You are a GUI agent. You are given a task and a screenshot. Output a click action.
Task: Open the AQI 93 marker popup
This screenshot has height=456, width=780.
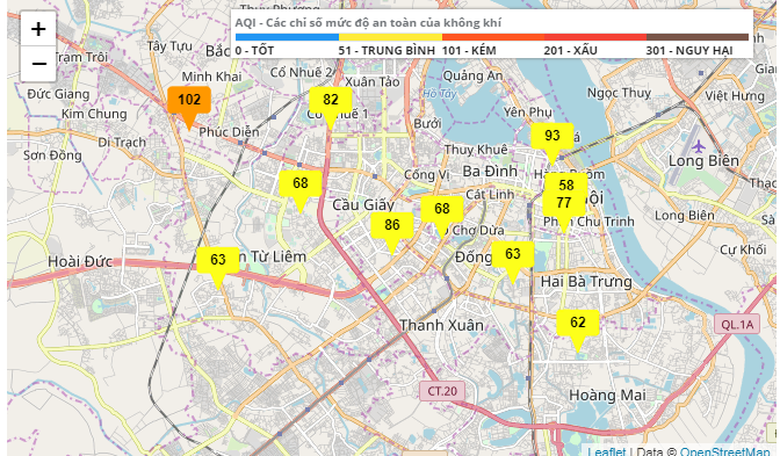552,136
